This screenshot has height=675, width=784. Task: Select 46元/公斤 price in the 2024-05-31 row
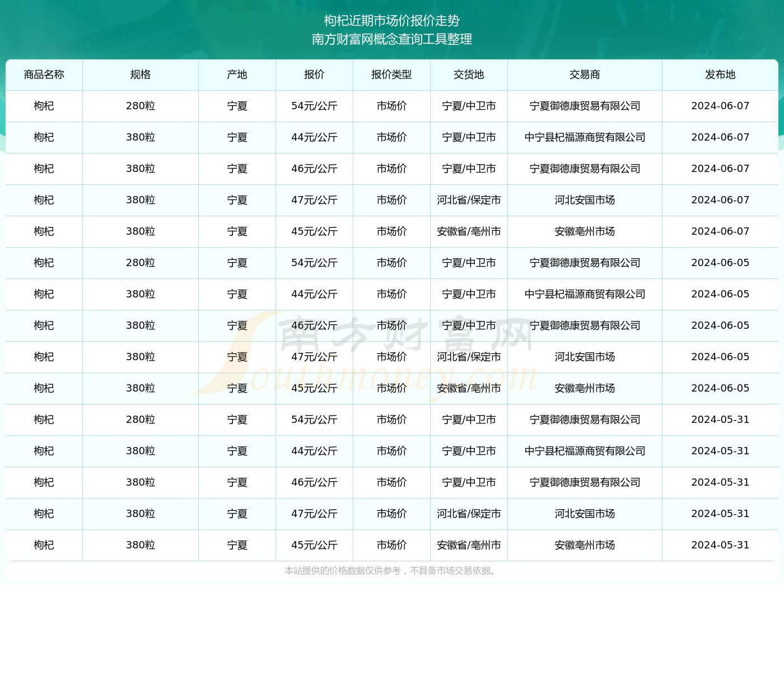314,482
